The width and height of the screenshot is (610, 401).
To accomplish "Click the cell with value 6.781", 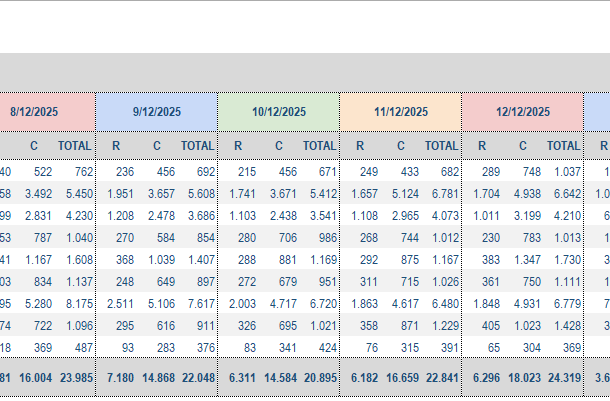I will point(441,194).
